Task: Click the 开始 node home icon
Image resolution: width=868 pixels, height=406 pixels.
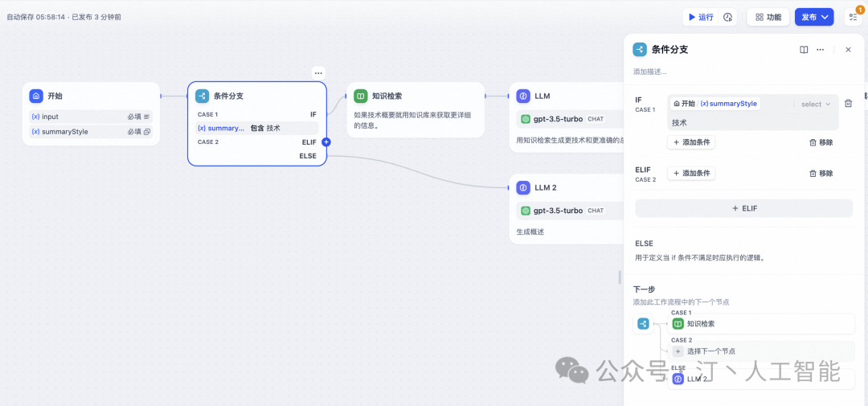Action: (x=36, y=96)
